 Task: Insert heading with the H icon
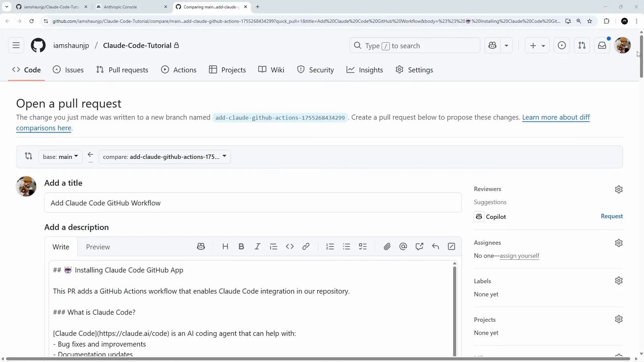coord(225,247)
